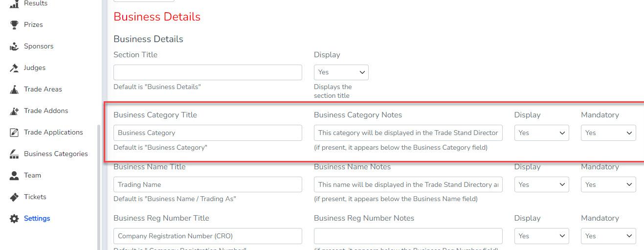Image resolution: width=644 pixels, height=250 pixels.
Task: Open the Results menu item
Action: pyautogui.click(x=35, y=3)
